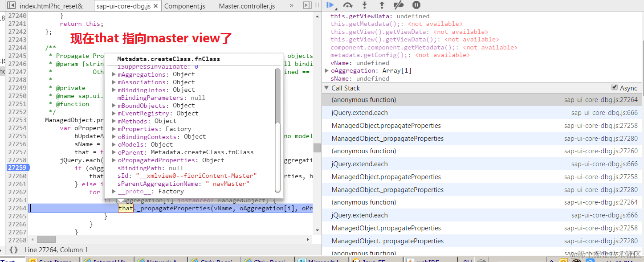Click the horizontal scrollbar left arrow

[32, 239]
